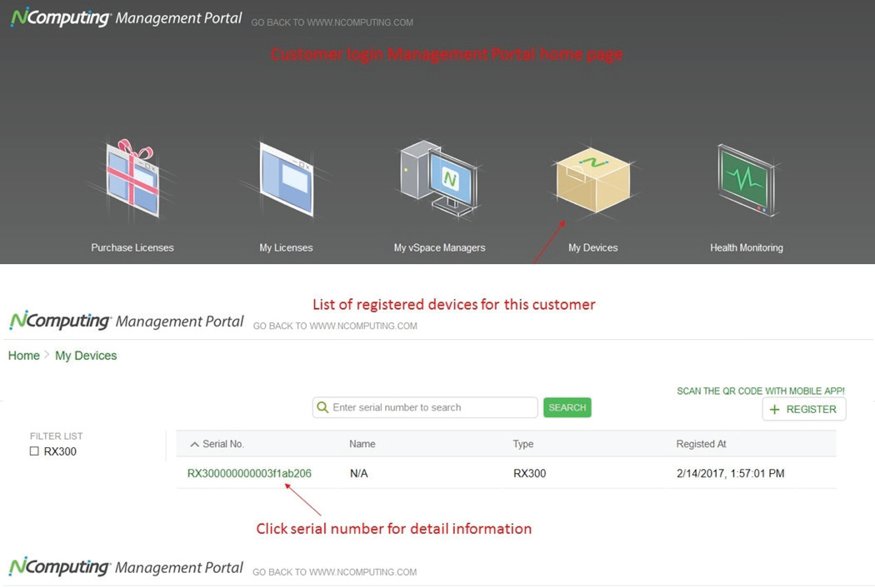Click the plus icon on REGISTER button
Image resolution: width=875 pixels, height=588 pixels.
click(774, 410)
